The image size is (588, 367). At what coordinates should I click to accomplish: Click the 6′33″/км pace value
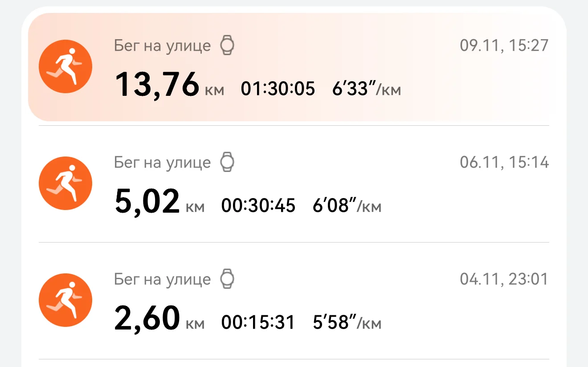tap(367, 89)
